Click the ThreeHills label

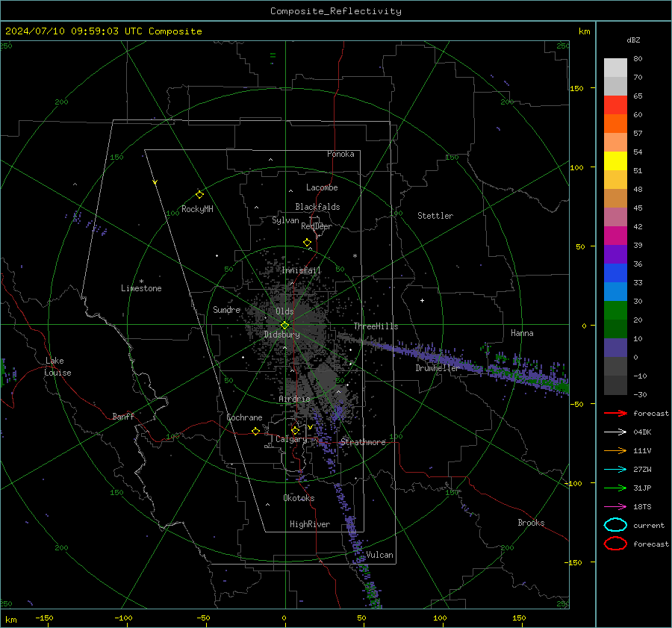376,326
